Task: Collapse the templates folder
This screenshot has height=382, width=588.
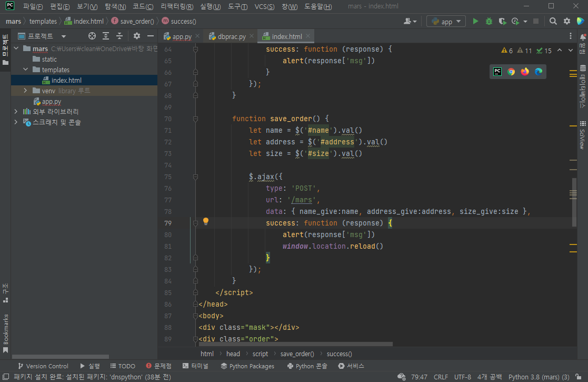Action: pyautogui.click(x=25, y=70)
